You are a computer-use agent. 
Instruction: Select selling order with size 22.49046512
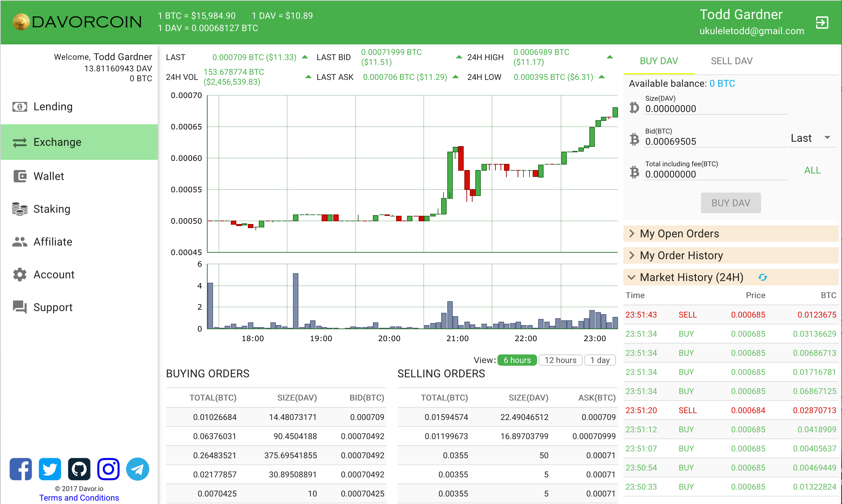(507, 417)
